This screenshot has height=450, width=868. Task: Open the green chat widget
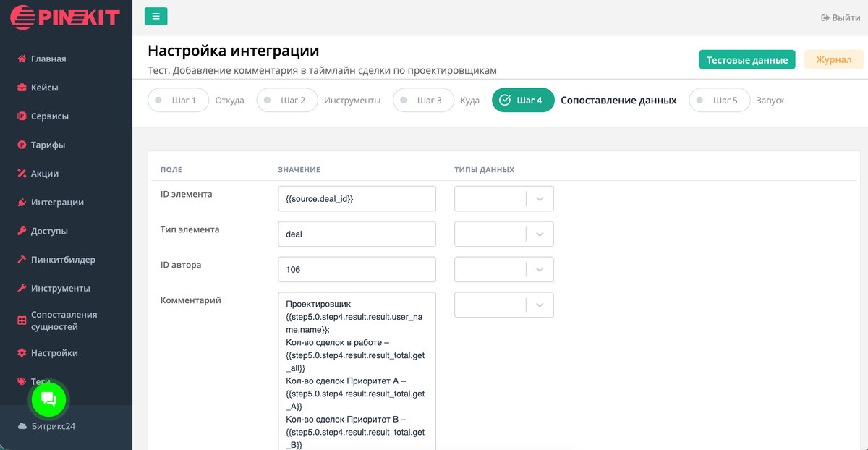pos(48,399)
